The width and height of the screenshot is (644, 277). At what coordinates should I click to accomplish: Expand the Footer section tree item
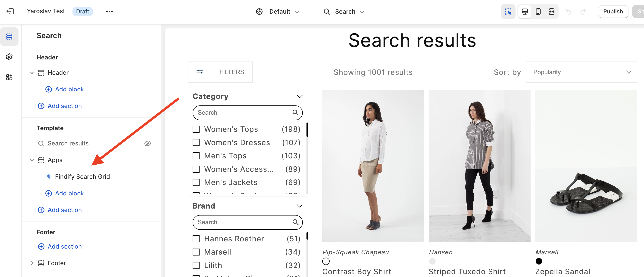click(32, 263)
